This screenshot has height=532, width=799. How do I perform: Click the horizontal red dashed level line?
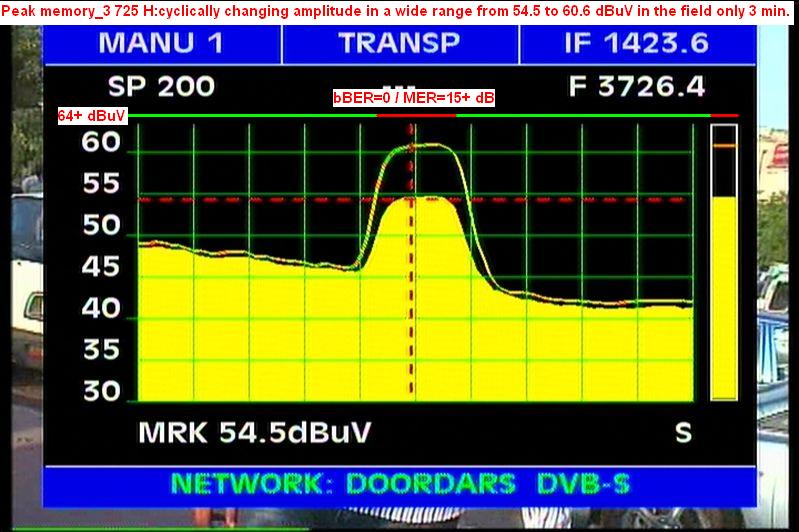click(250, 200)
